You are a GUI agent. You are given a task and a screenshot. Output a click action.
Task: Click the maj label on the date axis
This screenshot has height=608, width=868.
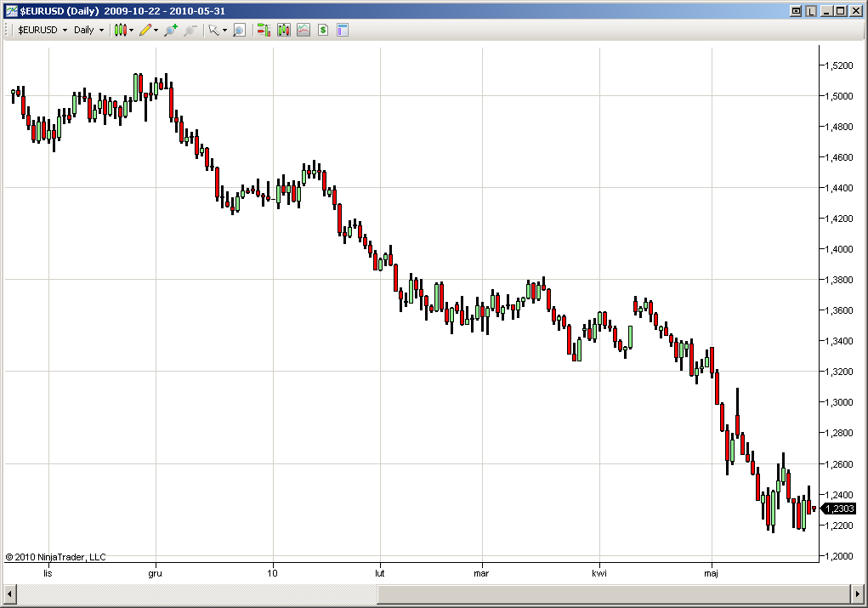(x=711, y=573)
